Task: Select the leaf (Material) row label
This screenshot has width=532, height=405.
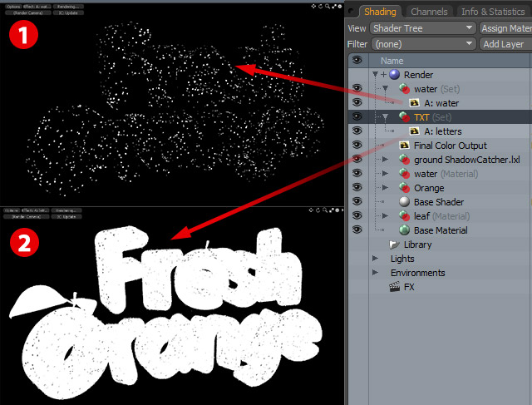Action: pyautogui.click(x=441, y=216)
